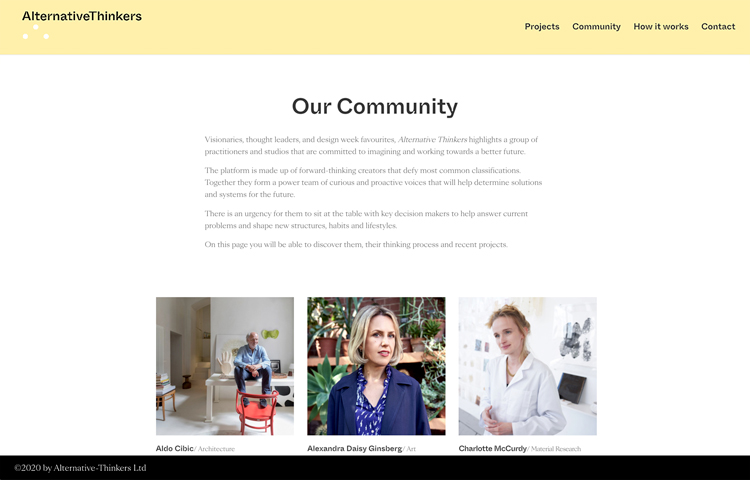This screenshot has width=750, height=480.
Task: Click the Charlotte McCurdy name link
Action: 493,448
